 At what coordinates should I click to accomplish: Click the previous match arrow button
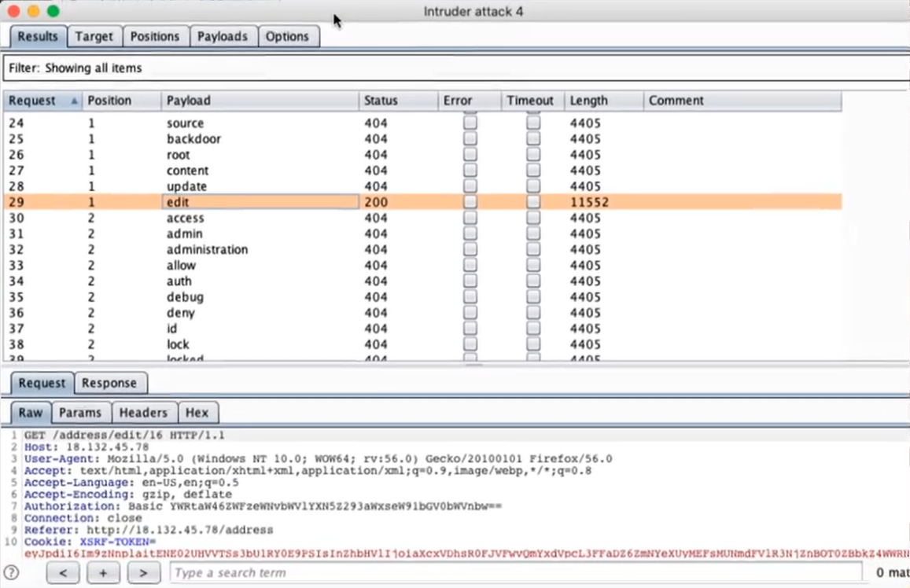coord(63,573)
